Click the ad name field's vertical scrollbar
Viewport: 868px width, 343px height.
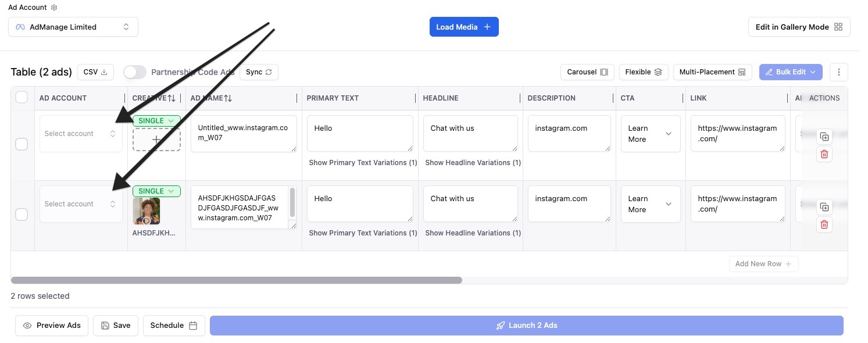292,202
